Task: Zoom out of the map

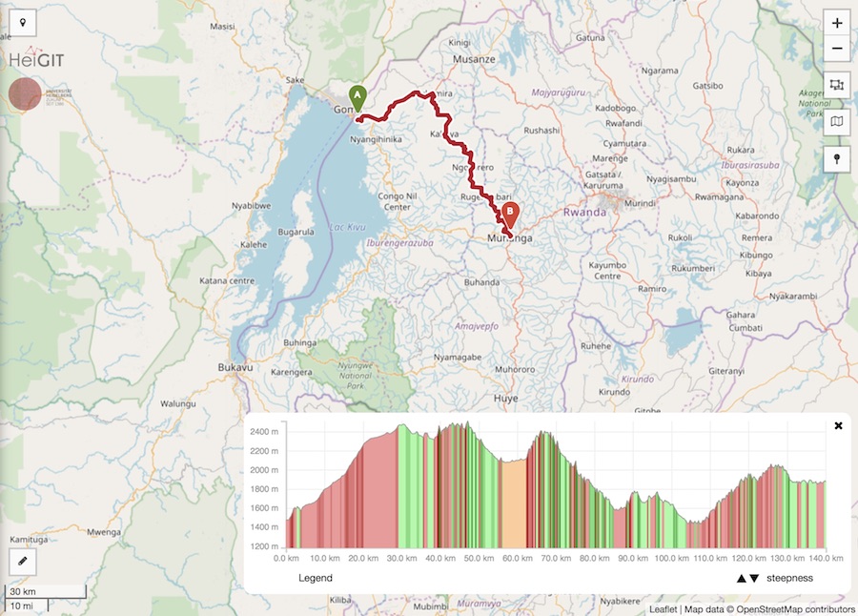Action: pos(836,49)
